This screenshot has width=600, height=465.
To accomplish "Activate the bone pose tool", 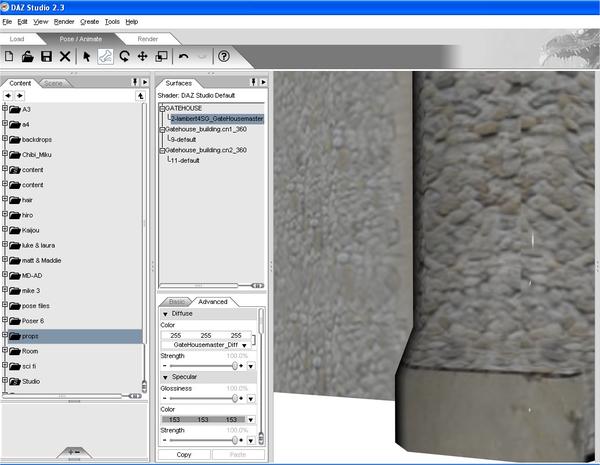I will click(x=105, y=57).
